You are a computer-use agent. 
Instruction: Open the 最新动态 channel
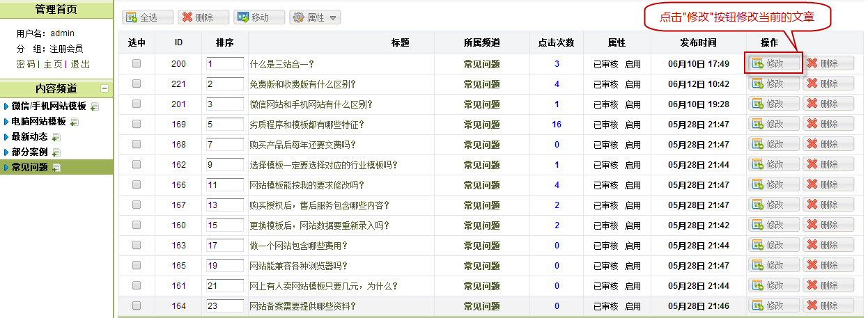click(x=29, y=137)
